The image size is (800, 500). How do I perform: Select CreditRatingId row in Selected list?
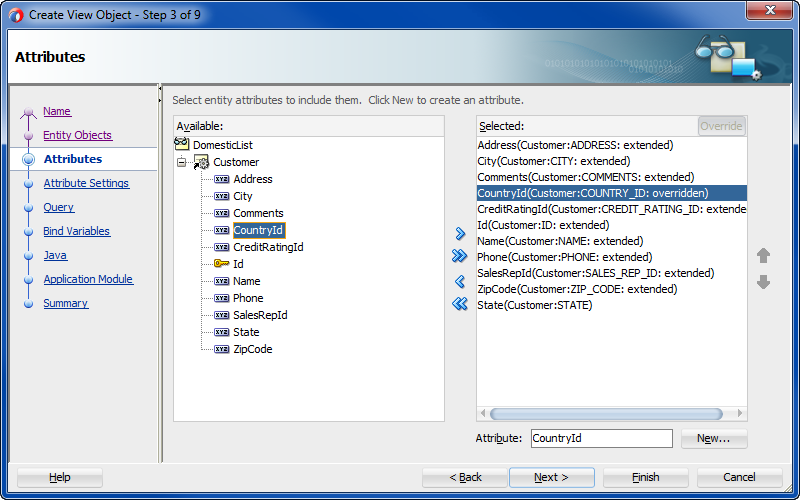612,209
